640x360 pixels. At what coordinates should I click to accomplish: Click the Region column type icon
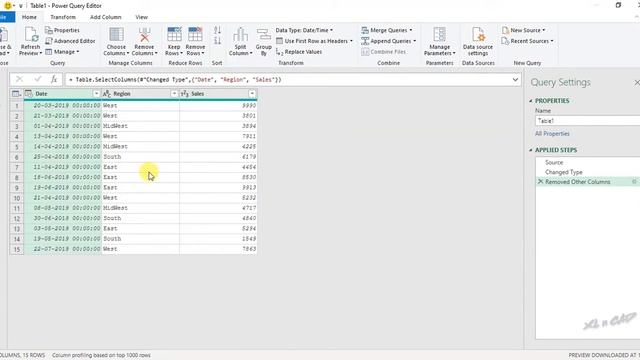click(107, 94)
